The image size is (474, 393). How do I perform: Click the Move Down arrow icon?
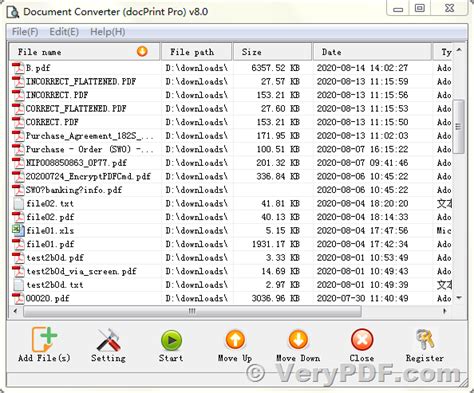coord(298,340)
